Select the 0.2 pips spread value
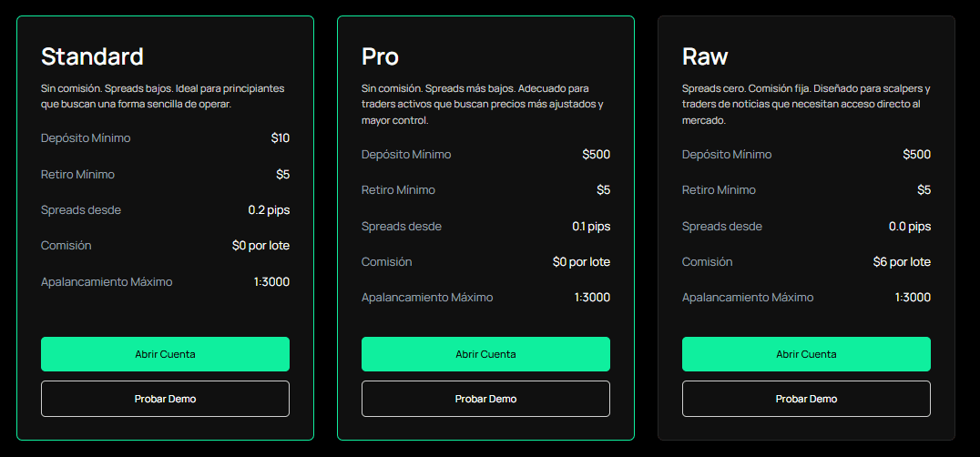 (269, 210)
